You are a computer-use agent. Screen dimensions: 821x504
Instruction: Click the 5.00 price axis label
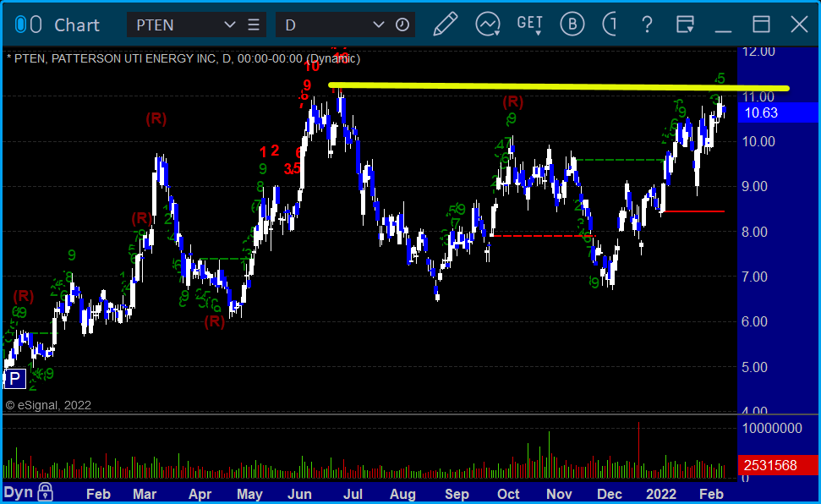(x=754, y=367)
